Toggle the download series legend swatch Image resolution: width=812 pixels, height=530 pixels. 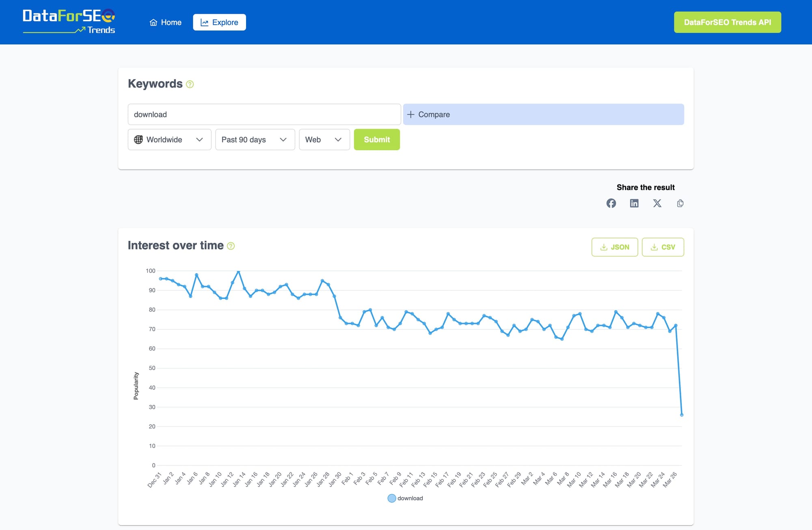click(x=392, y=498)
